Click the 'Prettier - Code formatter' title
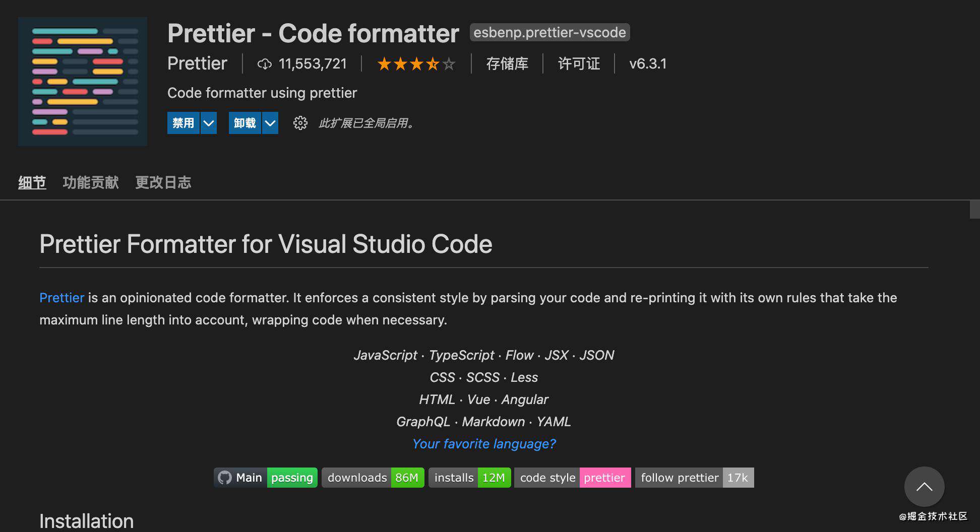 (x=313, y=33)
